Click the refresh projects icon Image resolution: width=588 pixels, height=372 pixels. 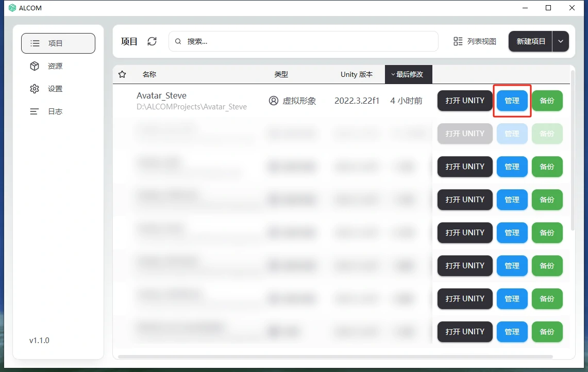coord(152,41)
